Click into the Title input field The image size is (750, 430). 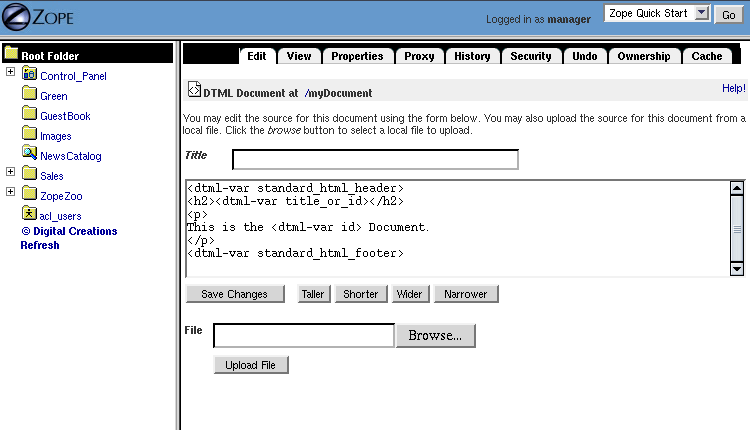(x=375, y=160)
